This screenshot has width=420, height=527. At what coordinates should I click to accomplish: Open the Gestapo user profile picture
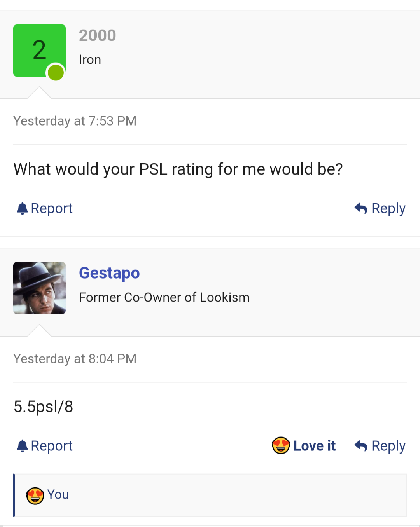pyautogui.click(x=39, y=288)
